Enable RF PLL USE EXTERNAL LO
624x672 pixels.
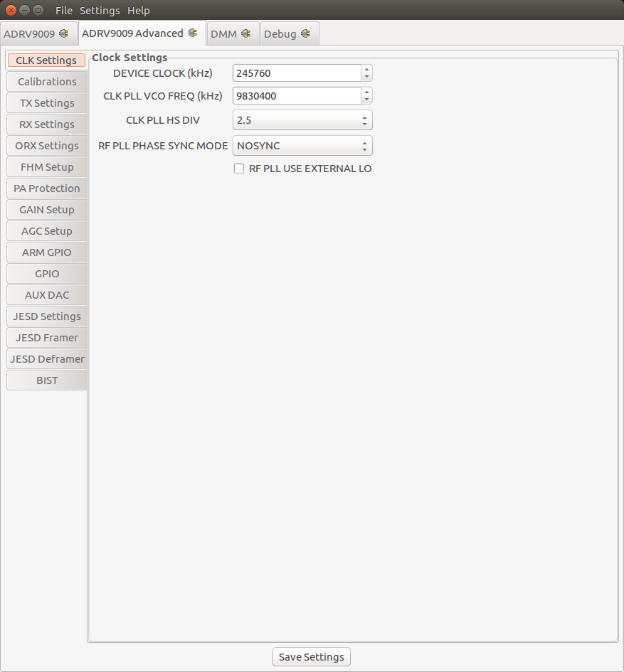click(x=239, y=169)
